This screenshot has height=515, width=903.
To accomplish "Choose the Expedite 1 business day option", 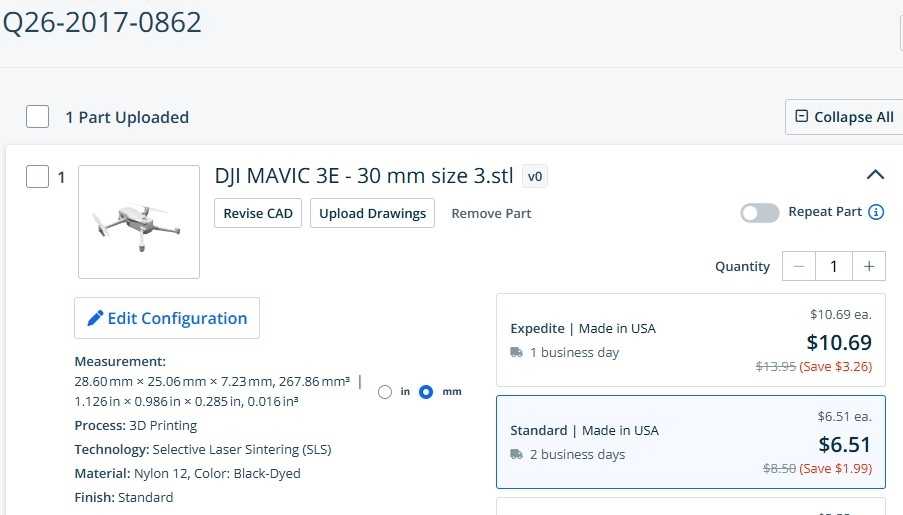I will pyautogui.click(x=691, y=340).
